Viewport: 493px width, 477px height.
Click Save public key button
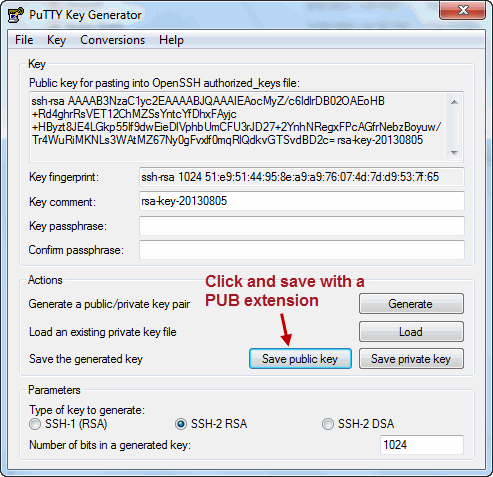300,359
